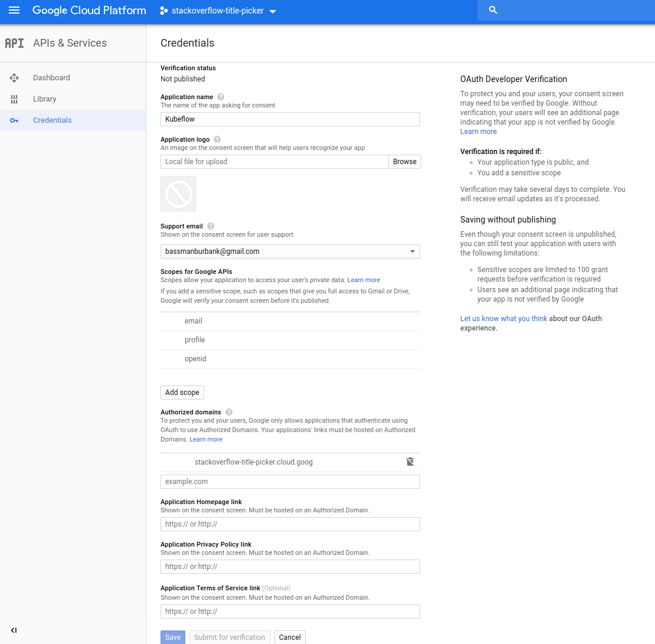Browse for an application logo file
The image size is (655, 644).
pyautogui.click(x=404, y=161)
